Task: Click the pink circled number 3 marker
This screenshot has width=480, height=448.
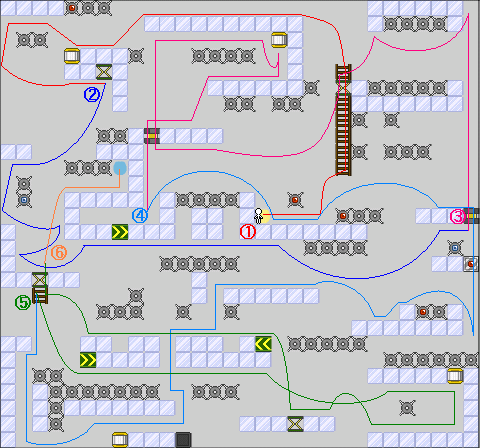Action: click(x=457, y=216)
